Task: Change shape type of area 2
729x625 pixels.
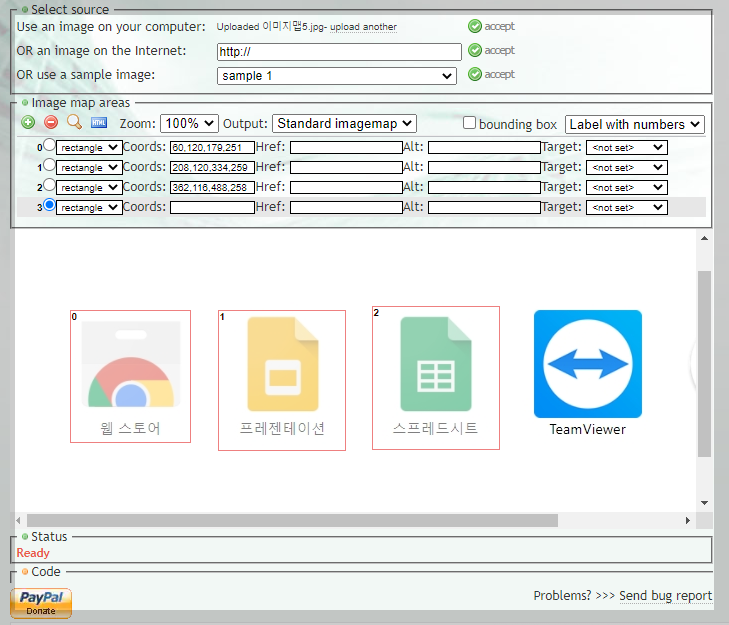Action: (89, 187)
